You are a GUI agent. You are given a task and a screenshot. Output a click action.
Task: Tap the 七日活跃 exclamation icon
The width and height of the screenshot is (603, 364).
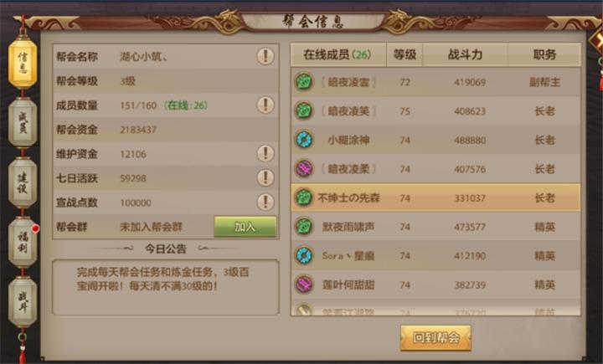(265, 178)
